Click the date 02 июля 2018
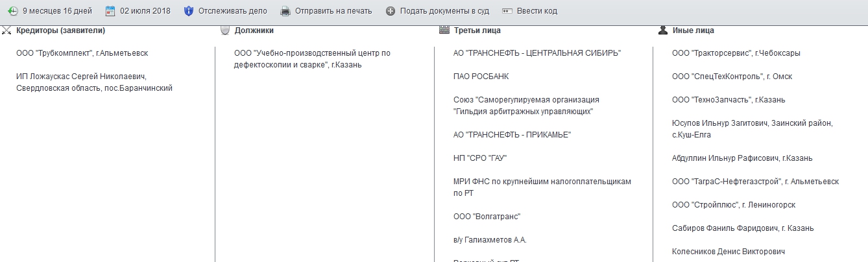This screenshot has width=868, height=262. (145, 11)
